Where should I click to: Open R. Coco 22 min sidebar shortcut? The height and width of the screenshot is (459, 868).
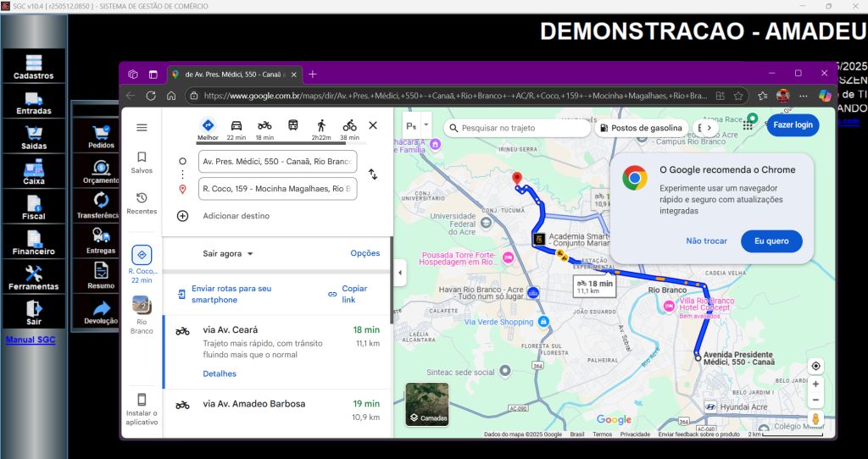click(x=142, y=264)
